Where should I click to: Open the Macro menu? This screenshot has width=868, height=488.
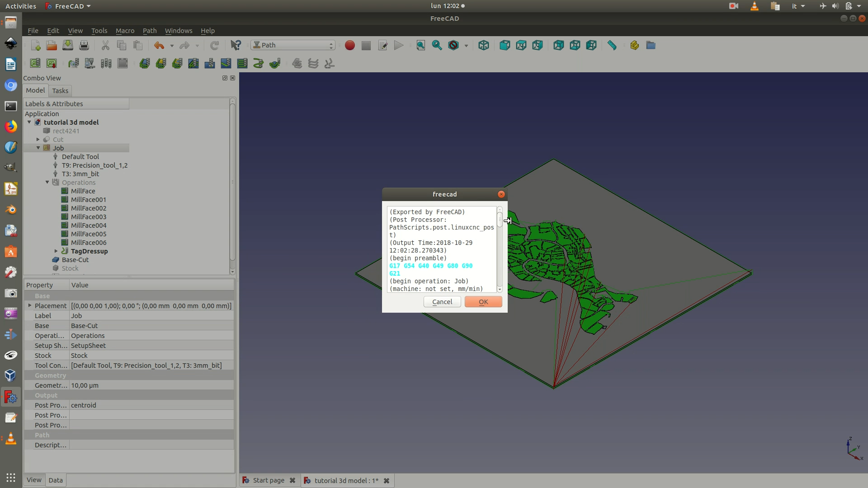pos(125,31)
